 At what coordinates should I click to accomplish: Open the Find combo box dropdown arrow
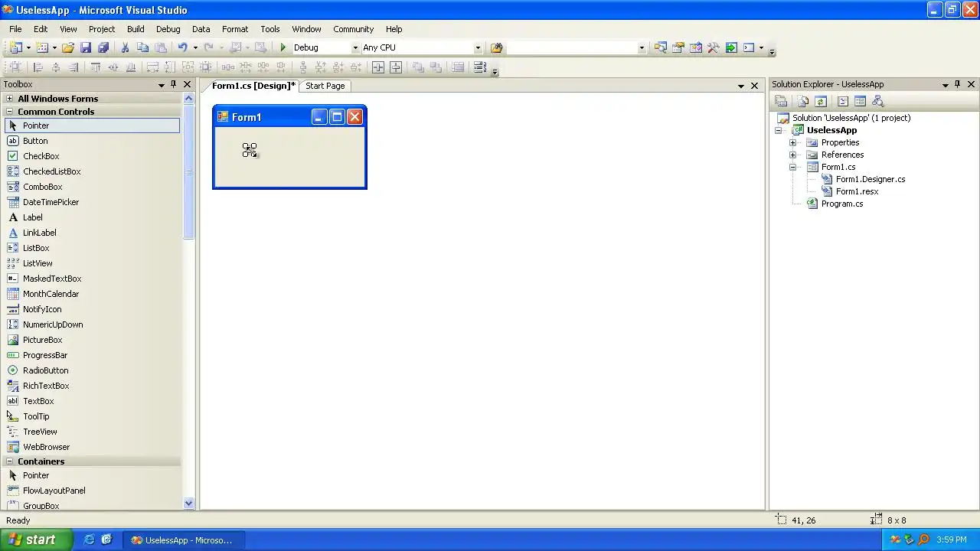(x=642, y=47)
